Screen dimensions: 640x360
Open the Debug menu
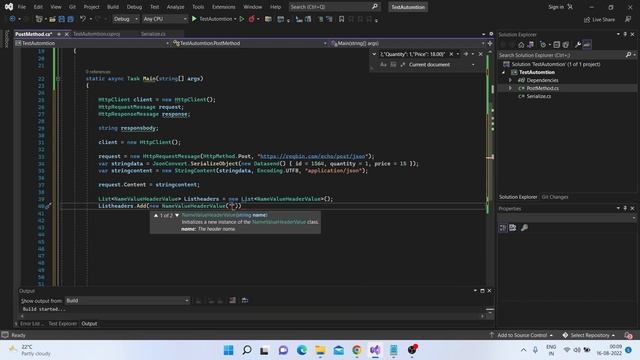134,7
